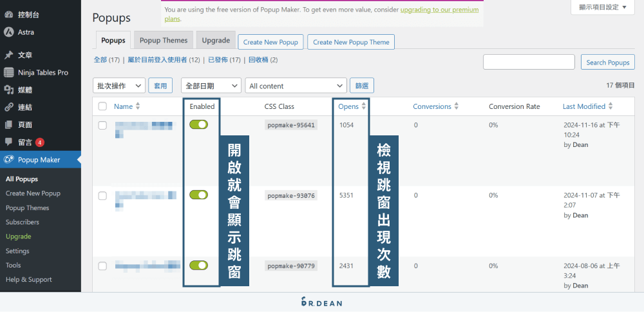This screenshot has width=644, height=312.
Task: Open Popup Themes in the sidebar submenu
Action: tap(27, 208)
